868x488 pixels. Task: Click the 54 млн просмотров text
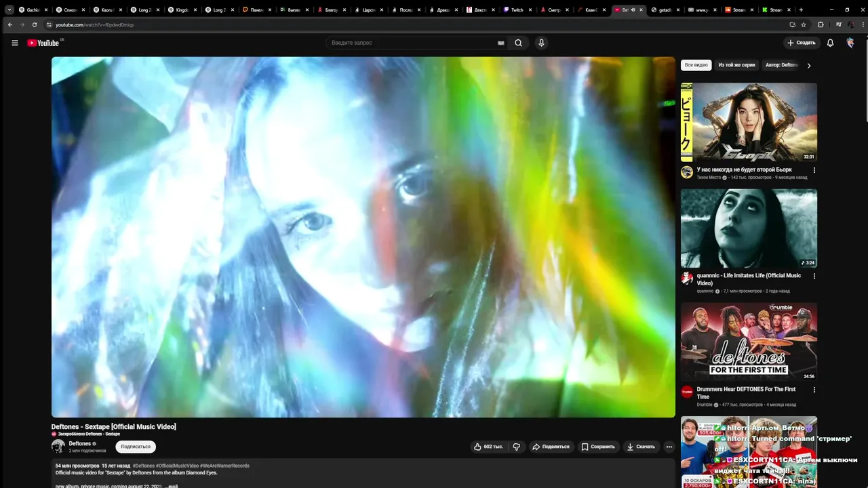77,466
